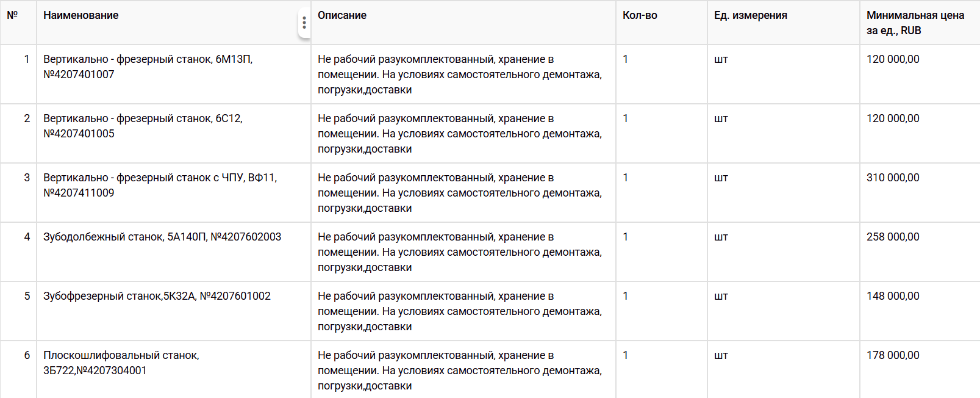Click the description cell in row 1
The image size is (980, 398).
coord(459,74)
